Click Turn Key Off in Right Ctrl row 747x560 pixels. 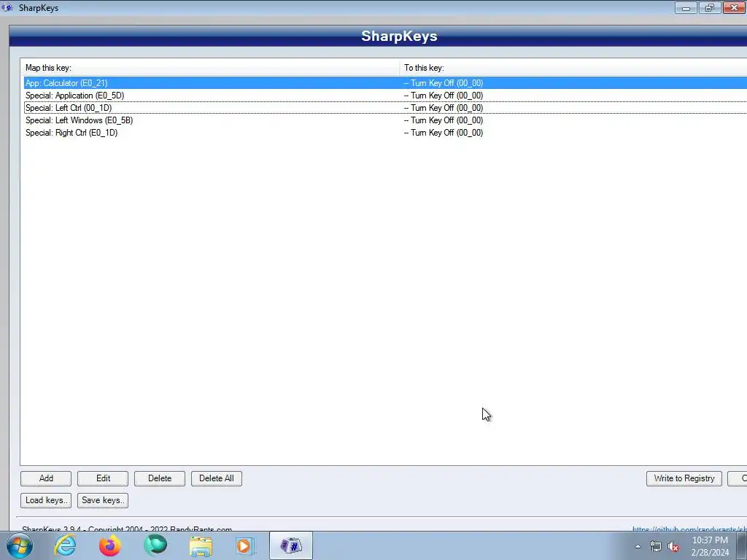tap(444, 133)
